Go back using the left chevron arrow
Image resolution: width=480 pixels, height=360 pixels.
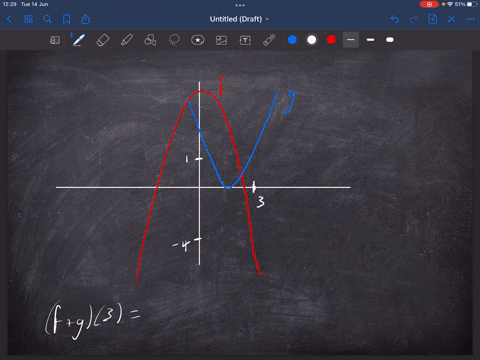click(x=9, y=19)
